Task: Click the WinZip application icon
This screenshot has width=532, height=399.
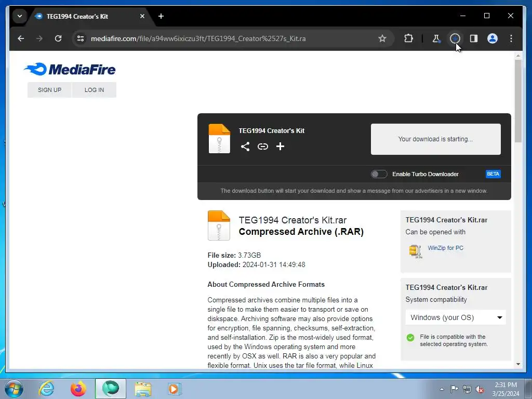Action: (415, 251)
